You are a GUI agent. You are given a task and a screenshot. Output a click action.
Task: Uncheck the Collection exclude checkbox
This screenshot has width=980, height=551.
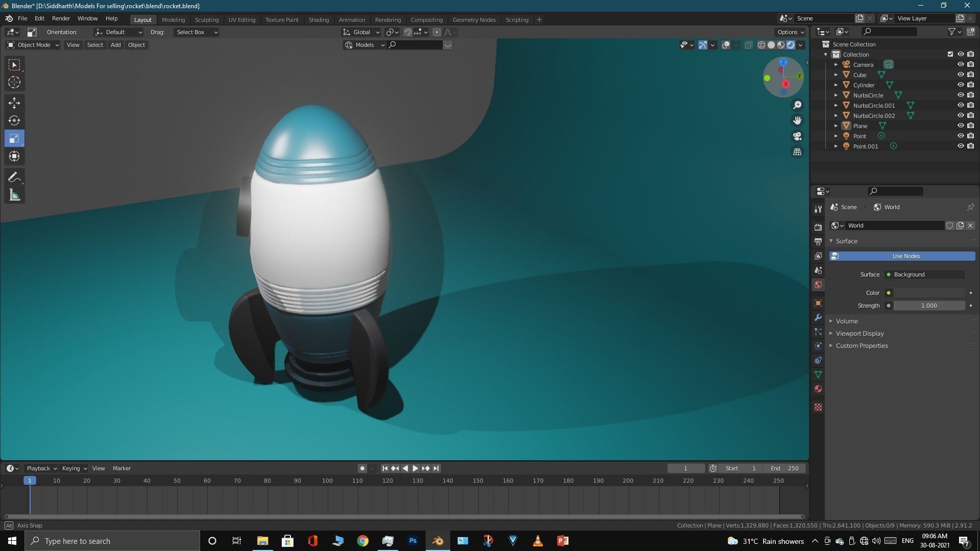(x=950, y=54)
